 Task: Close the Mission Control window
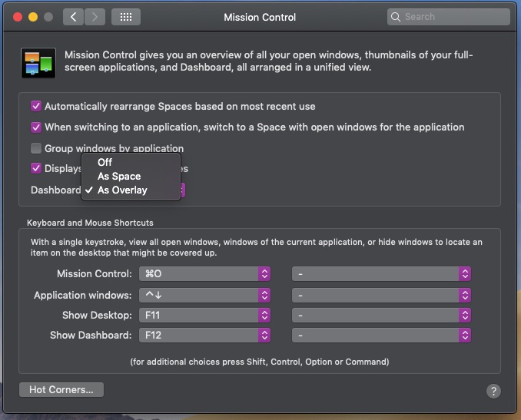[x=18, y=17]
